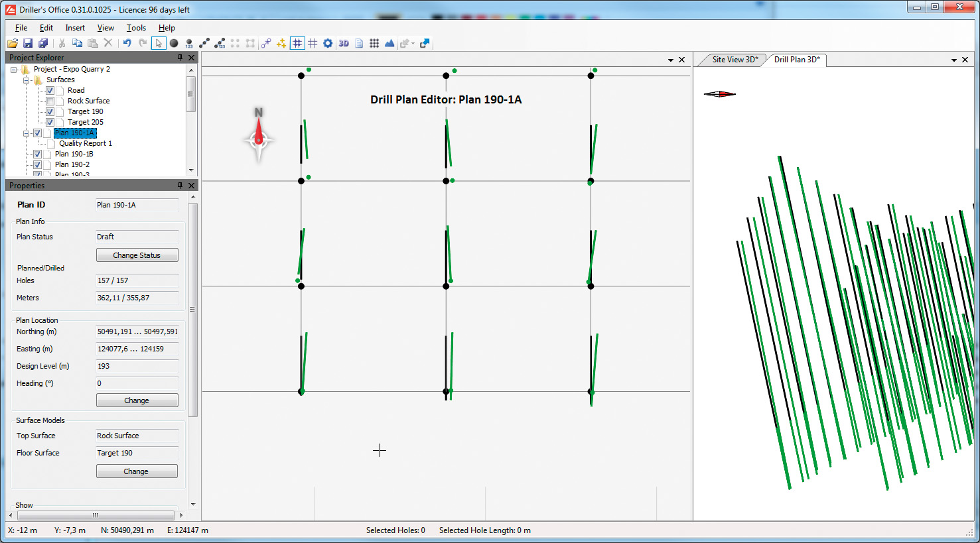980x543 pixels.
Task: Click the surface model mountain icon
Action: pyautogui.click(x=389, y=42)
